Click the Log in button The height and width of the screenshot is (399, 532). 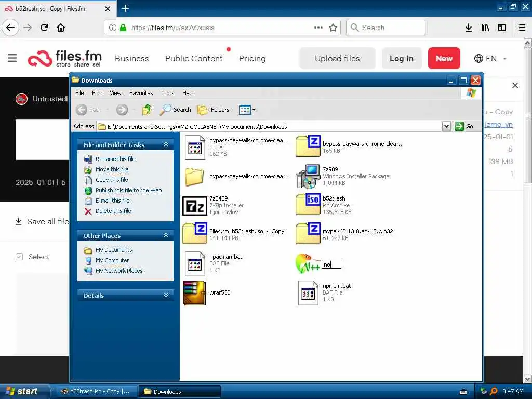(402, 58)
